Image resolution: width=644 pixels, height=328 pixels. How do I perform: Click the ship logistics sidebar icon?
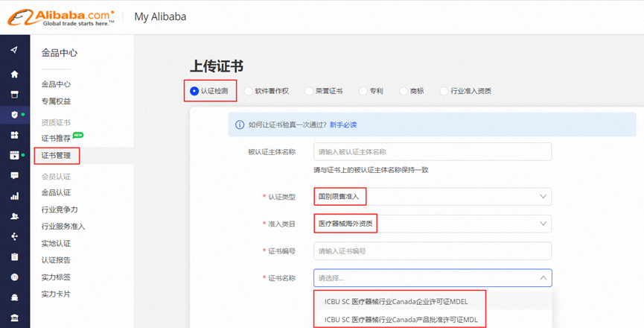tap(14, 297)
